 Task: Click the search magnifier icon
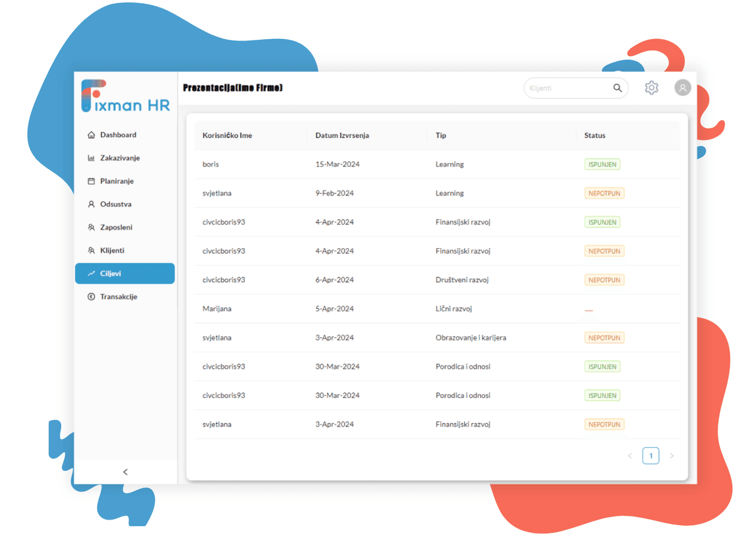tap(617, 88)
